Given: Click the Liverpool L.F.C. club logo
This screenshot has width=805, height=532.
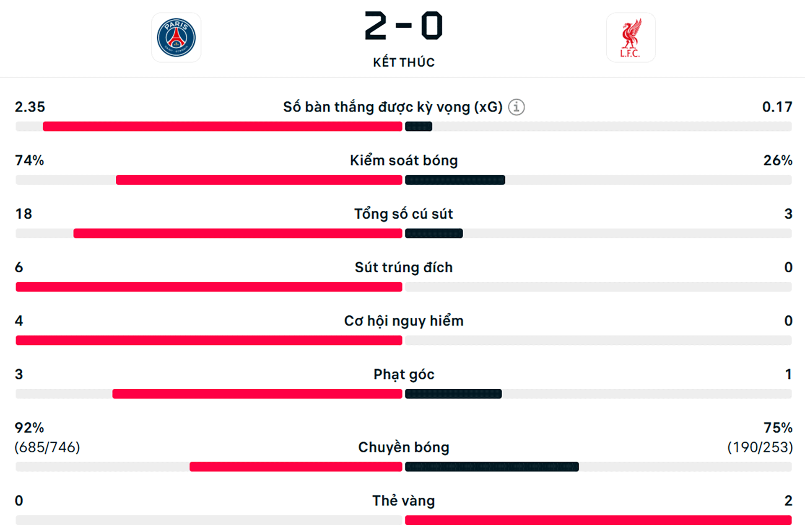Looking at the screenshot, I should point(631,38).
